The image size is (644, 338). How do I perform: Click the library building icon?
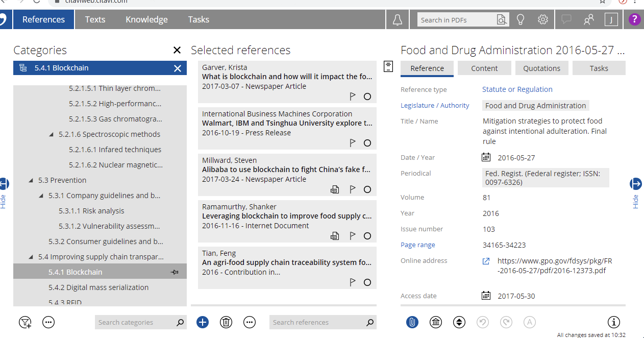coord(436,322)
